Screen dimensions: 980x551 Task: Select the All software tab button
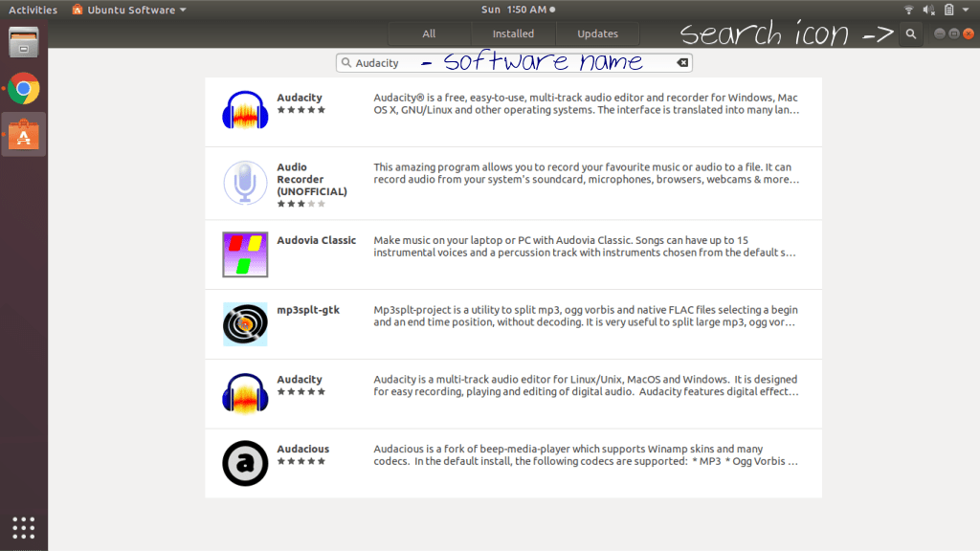pos(429,33)
